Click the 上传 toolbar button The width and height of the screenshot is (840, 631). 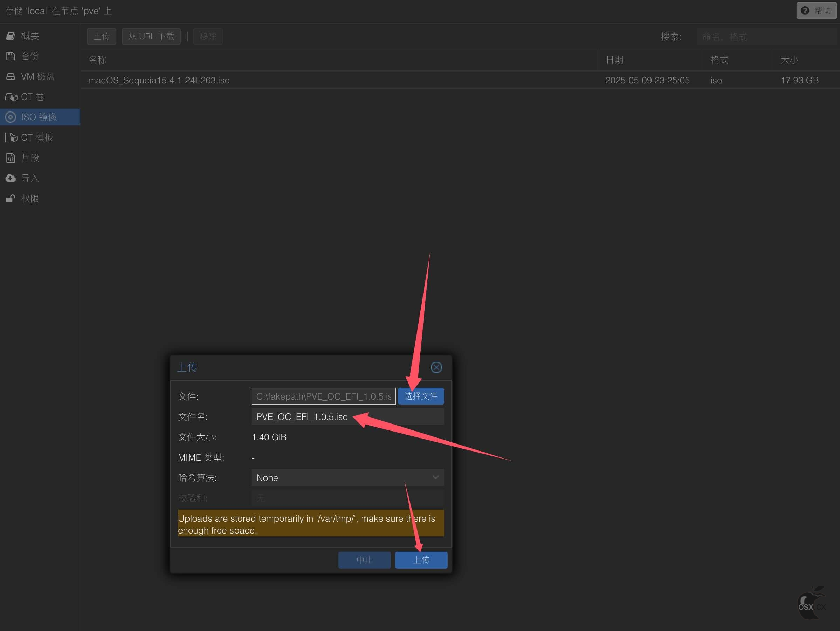coord(101,36)
